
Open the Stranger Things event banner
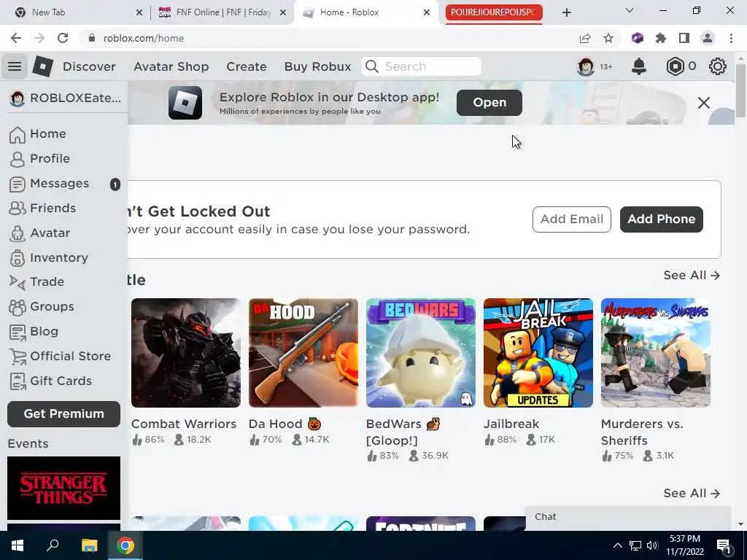[64, 488]
